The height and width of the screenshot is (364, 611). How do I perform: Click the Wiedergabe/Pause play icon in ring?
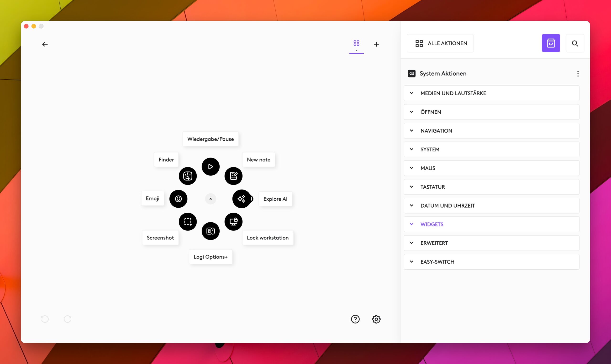pyautogui.click(x=211, y=167)
